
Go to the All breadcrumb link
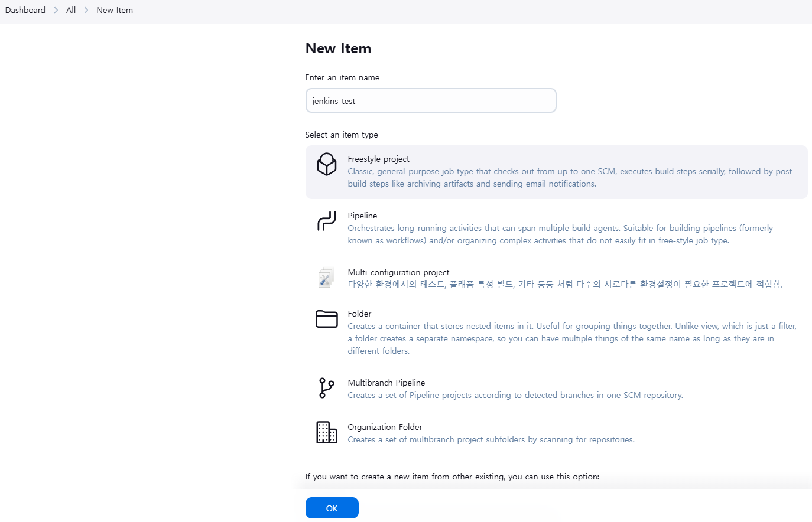(71, 10)
